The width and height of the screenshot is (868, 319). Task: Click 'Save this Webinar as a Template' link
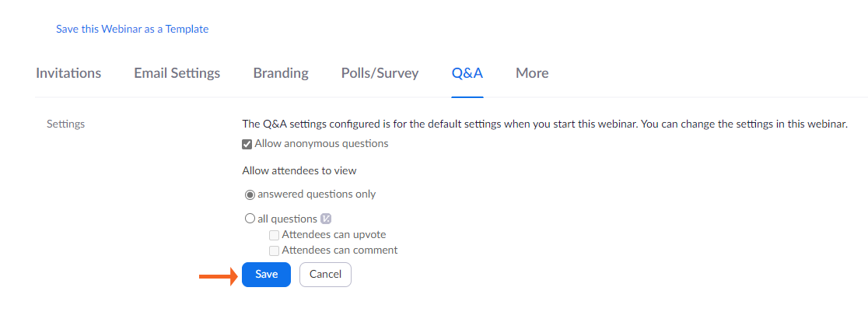coord(132,29)
